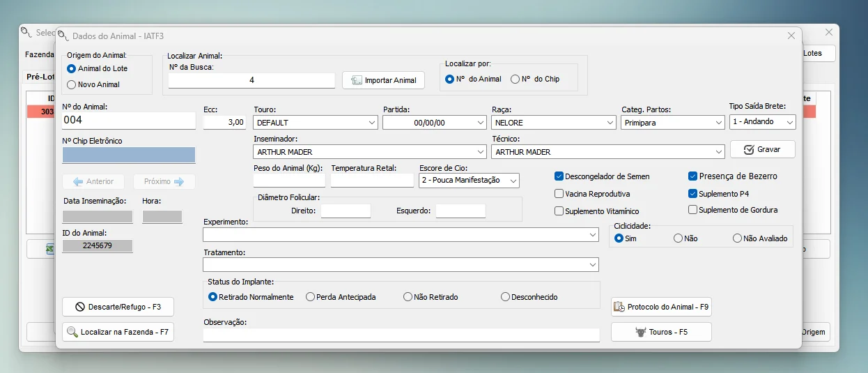
Task: Click the Peso do Animal (Kg) field
Action: (x=289, y=180)
